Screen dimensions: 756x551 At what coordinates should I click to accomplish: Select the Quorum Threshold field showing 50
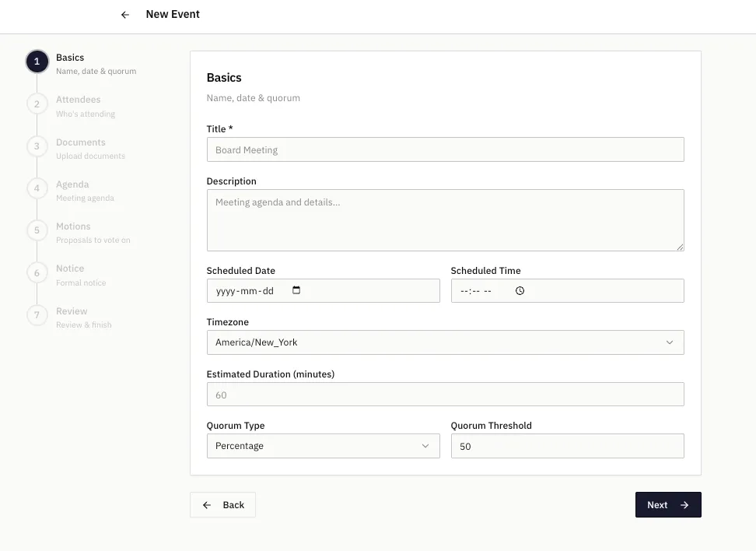click(567, 445)
